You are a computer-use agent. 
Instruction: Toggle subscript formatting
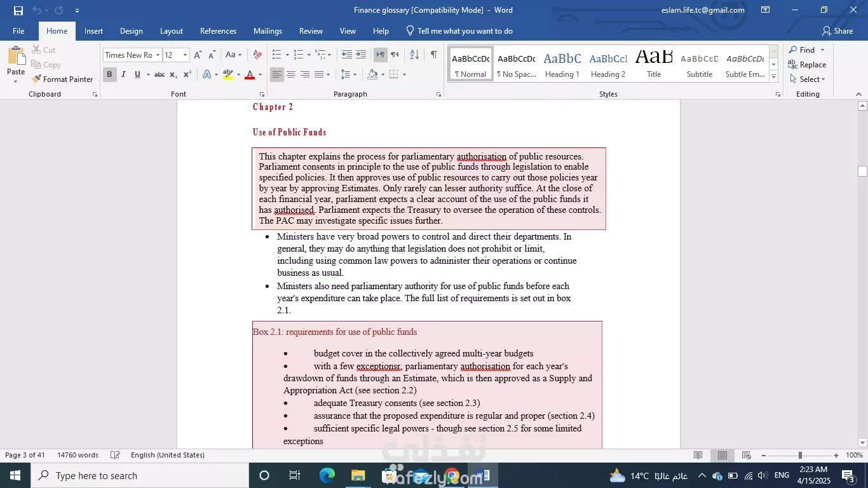tap(173, 75)
